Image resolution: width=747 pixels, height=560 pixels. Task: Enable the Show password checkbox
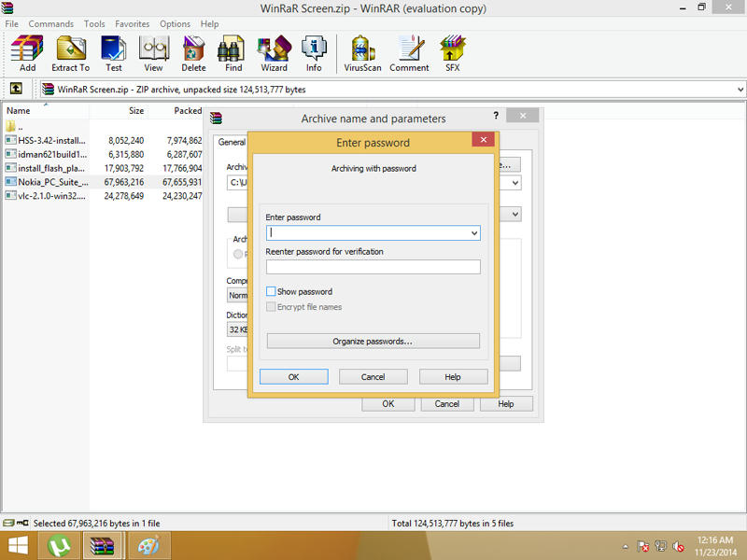[271, 291]
